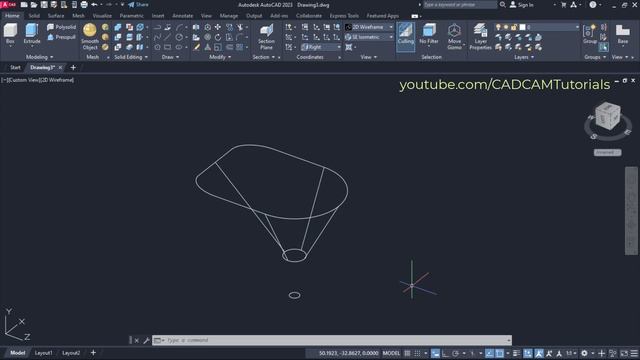Open the Surface ribbon tab

(56, 16)
